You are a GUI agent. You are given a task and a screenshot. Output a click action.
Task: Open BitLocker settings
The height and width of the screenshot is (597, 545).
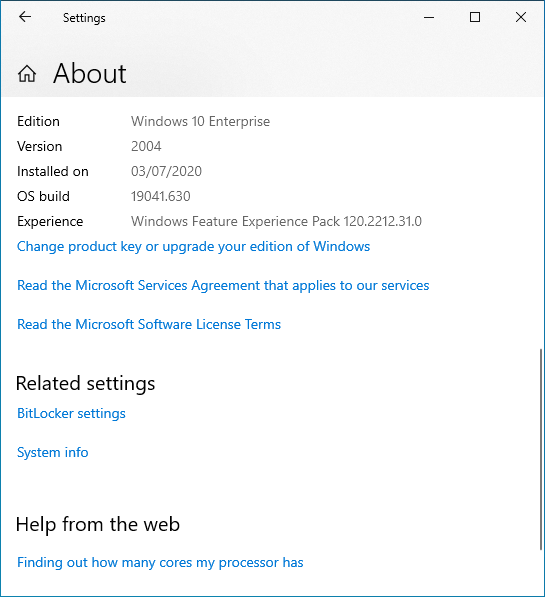click(x=71, y=413)
